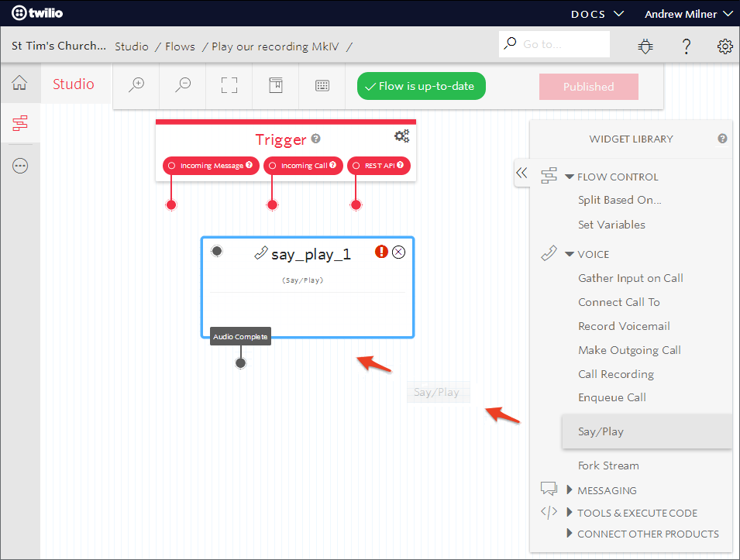Click the Studio heading tab
740x560 pixels.
coord(73,84)
